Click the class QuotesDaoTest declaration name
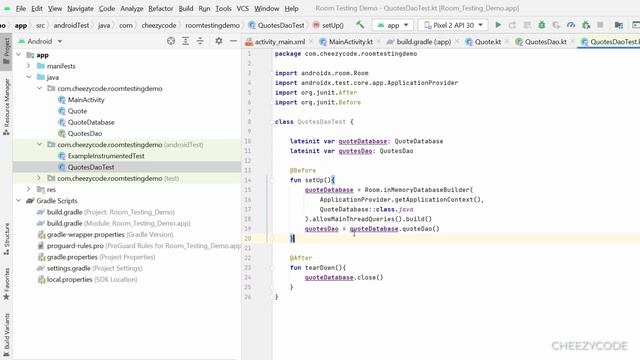Viewport: 640px width, 360px height. point(322,122)
